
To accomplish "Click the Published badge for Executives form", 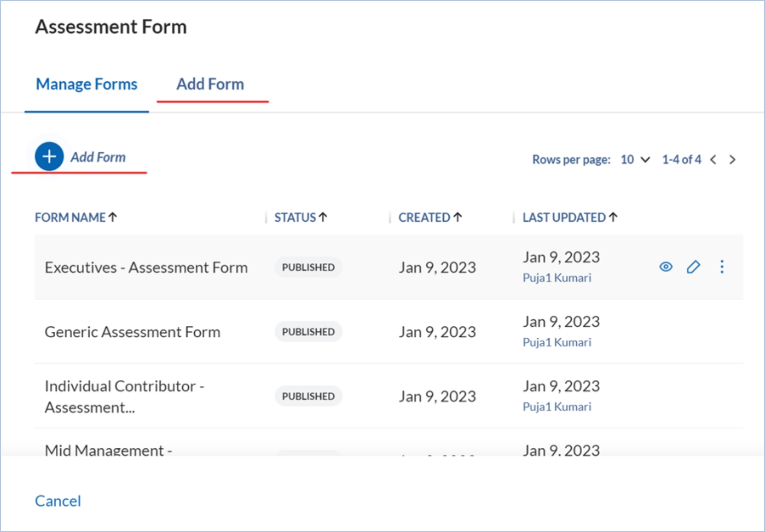I will 308,267.
